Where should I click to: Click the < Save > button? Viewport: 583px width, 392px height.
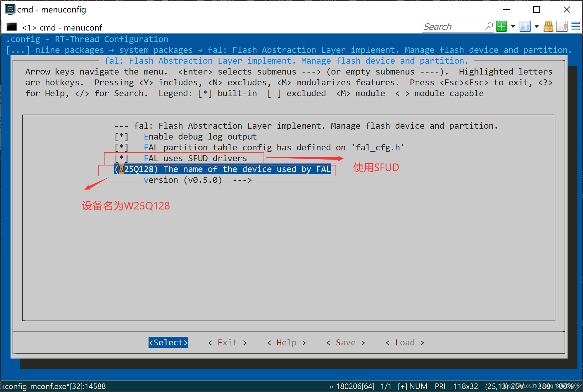[346, 342]
